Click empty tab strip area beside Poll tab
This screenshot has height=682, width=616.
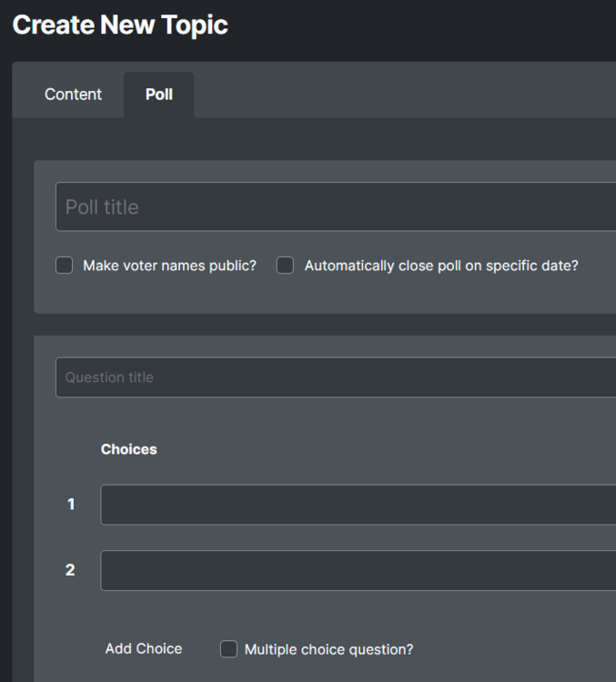[x=400, y=95]
